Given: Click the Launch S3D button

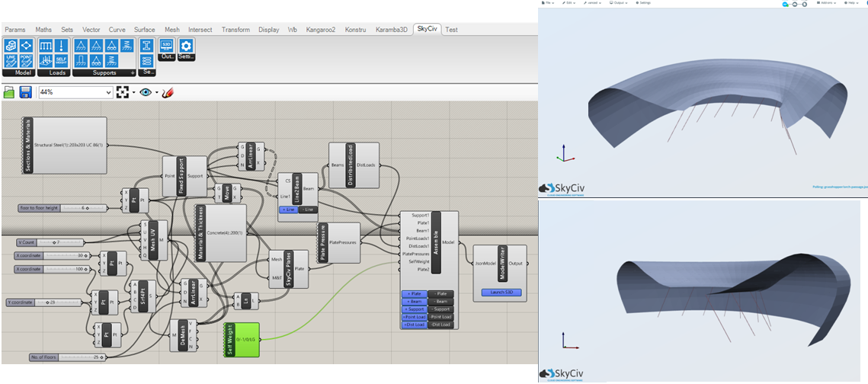Looking at the screenshot, I should pos(501,293).
